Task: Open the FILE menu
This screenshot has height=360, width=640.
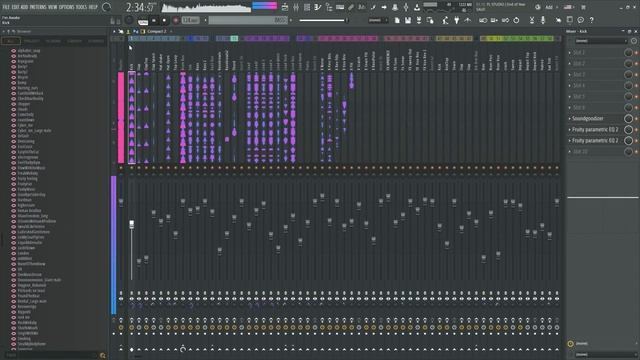Action: point(6,7)
